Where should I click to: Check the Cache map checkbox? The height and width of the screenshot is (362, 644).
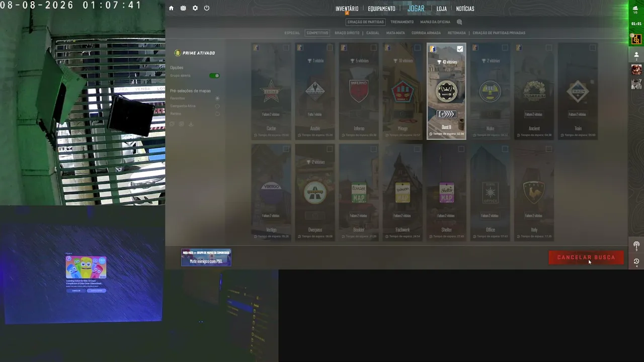[x=286, y=48]
